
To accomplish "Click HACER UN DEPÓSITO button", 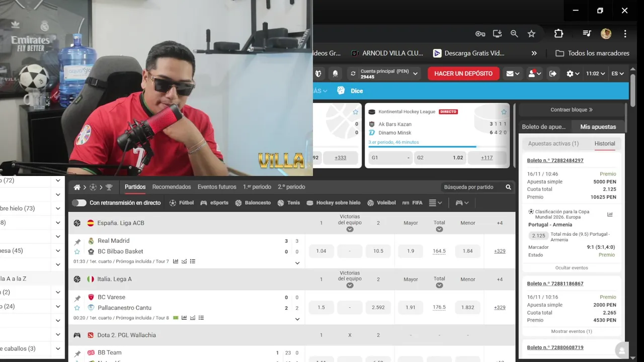I will point(463,73).
